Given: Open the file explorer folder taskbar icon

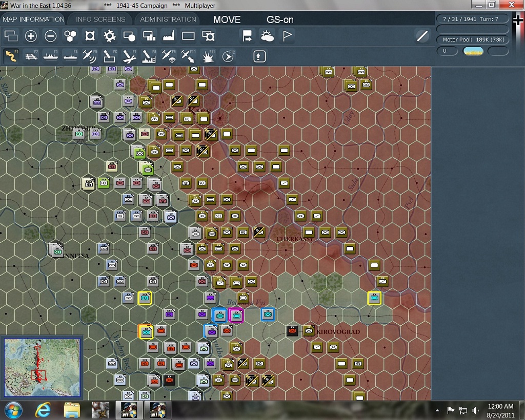Looking at the screenshot, I should pos(72,410).
